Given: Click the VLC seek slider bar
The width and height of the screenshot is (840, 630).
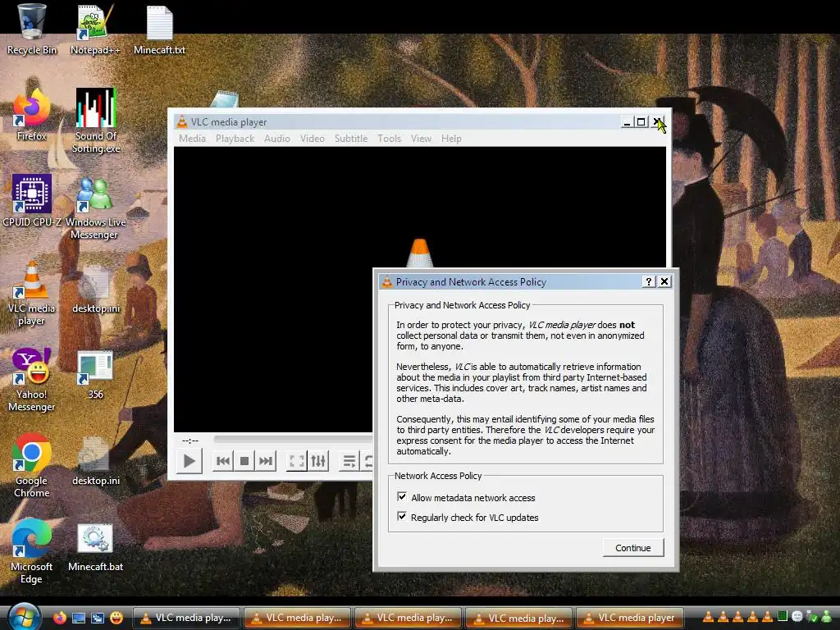Looking at the screenshot, I should coord(293,439).
